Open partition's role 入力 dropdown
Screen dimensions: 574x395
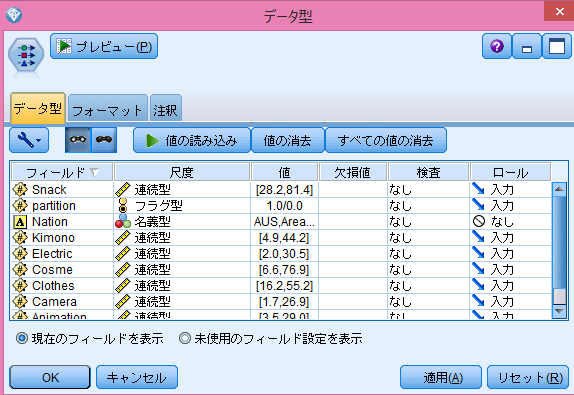coord(510,206)
